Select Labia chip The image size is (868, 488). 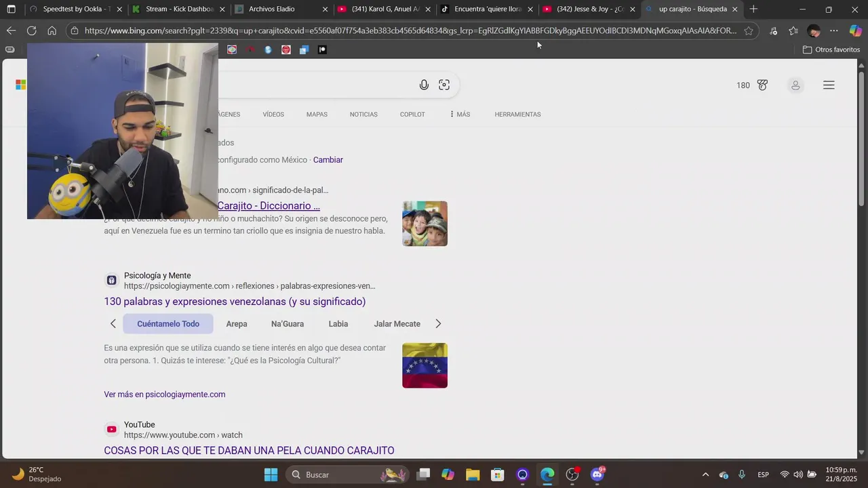pyautogui.click(x=338, y=324)
